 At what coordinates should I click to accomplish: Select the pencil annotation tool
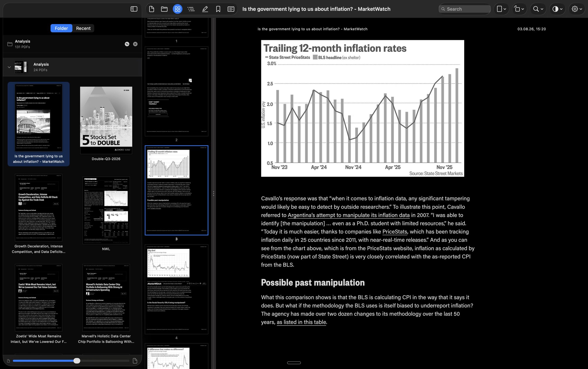pyautogui.click(x=205, y=9)
